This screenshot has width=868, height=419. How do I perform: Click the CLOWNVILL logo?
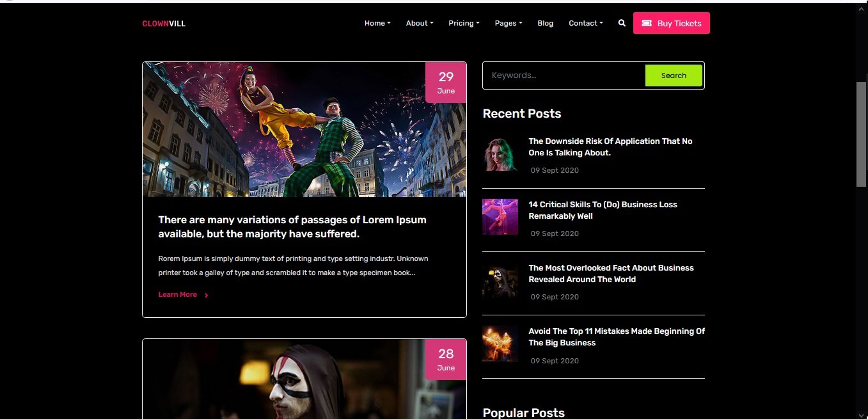point(164,24)
